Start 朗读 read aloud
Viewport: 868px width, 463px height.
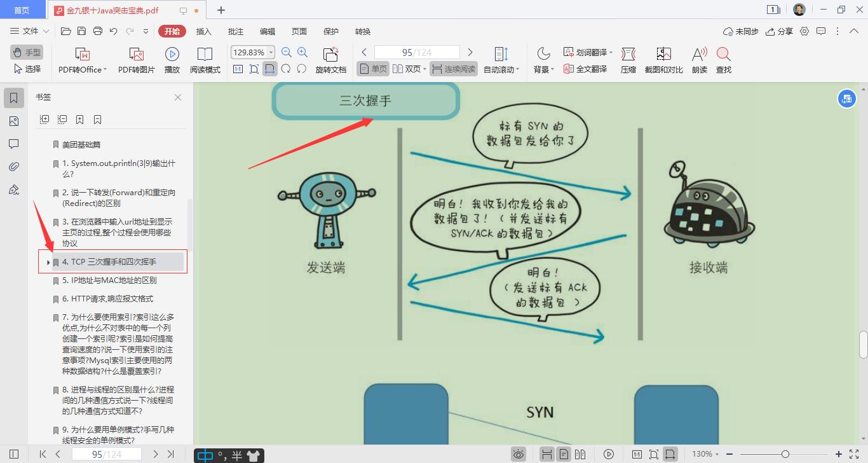point(700,60)
